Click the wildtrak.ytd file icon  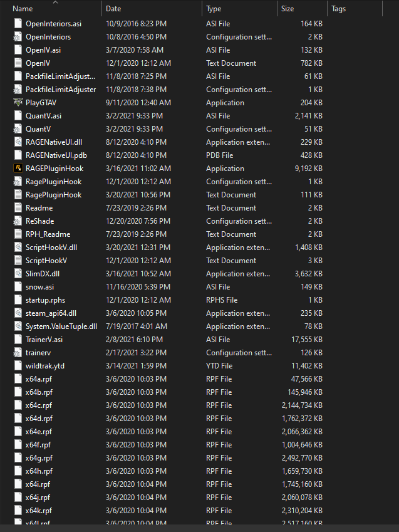(18, 366)
